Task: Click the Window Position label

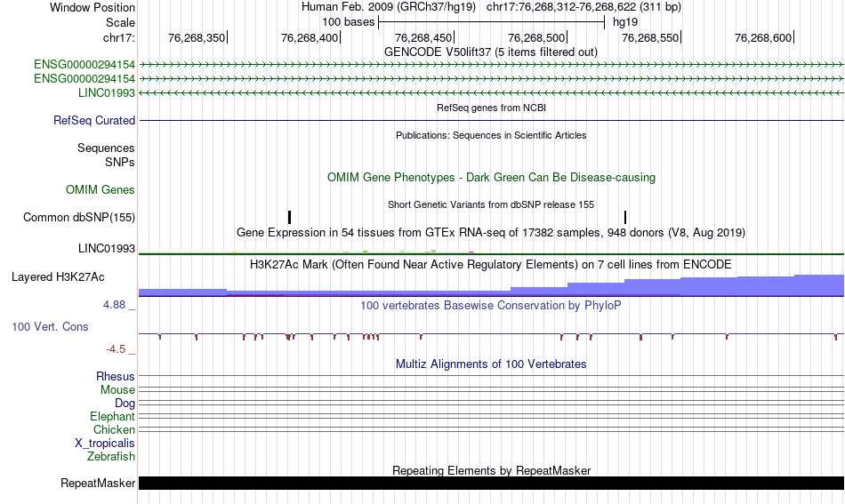Action: (93, 7)
